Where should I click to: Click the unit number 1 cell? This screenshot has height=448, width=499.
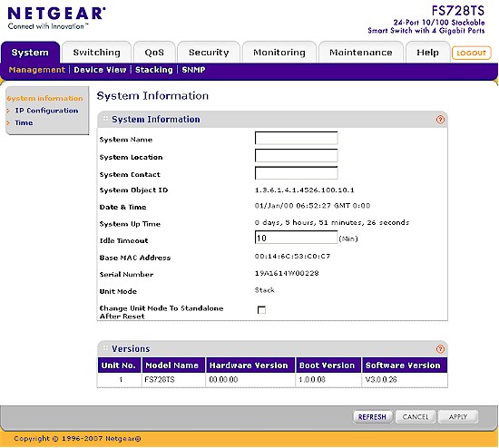pos(121,380)
